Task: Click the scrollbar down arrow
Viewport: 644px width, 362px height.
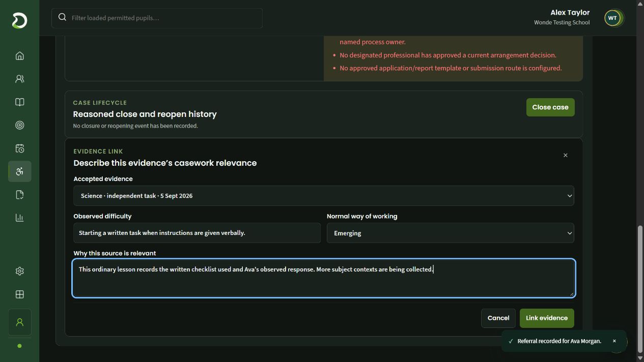Action: click(x=640, y=358)
